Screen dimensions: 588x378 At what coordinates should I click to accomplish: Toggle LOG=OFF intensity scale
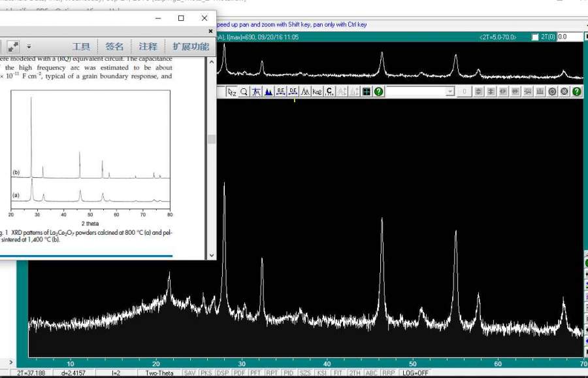[x=415, y=373]
